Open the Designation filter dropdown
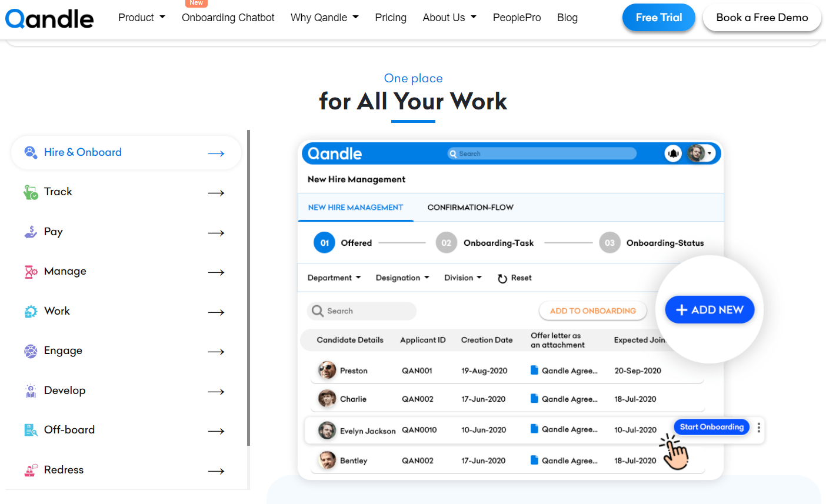 [402, 278]
